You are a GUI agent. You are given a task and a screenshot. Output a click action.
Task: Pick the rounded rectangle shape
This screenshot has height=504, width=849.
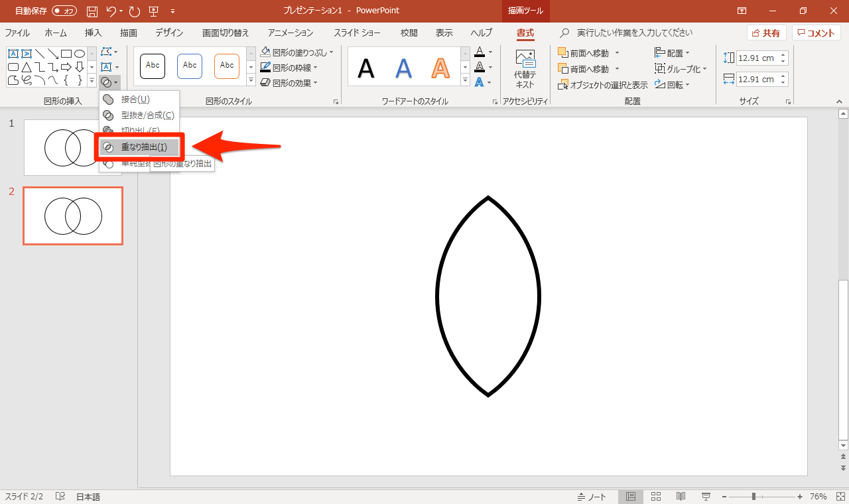[13, 67]
